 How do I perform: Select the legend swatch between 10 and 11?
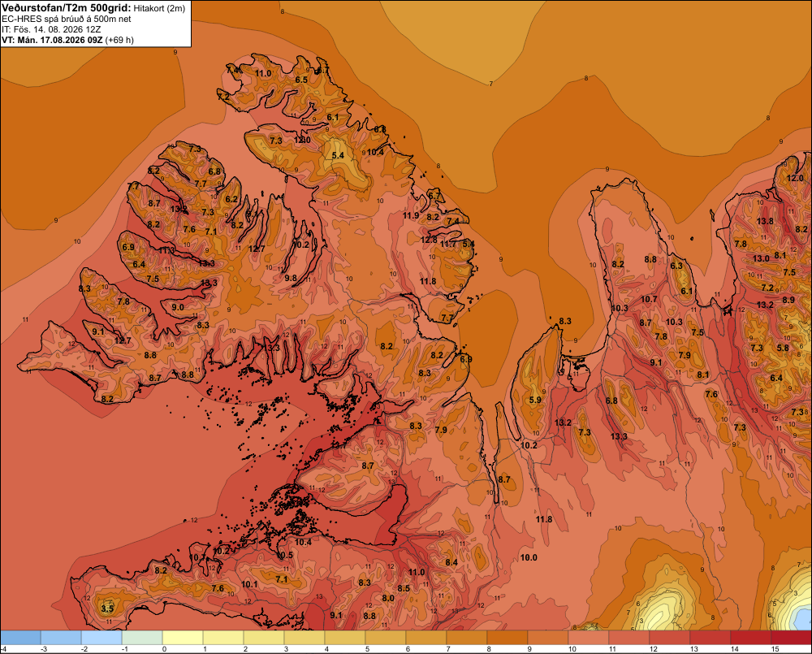(589, 638)
